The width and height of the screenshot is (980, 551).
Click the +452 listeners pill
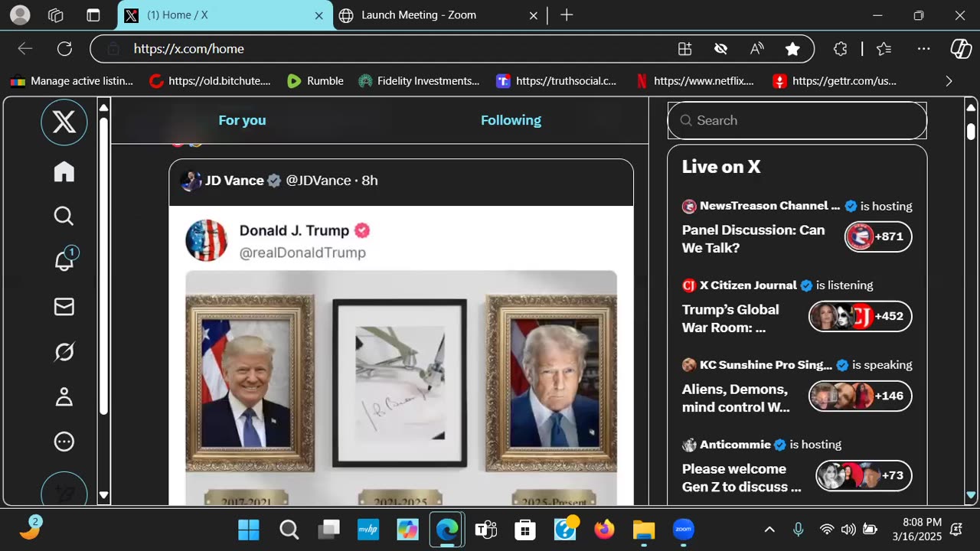point(861,316)
